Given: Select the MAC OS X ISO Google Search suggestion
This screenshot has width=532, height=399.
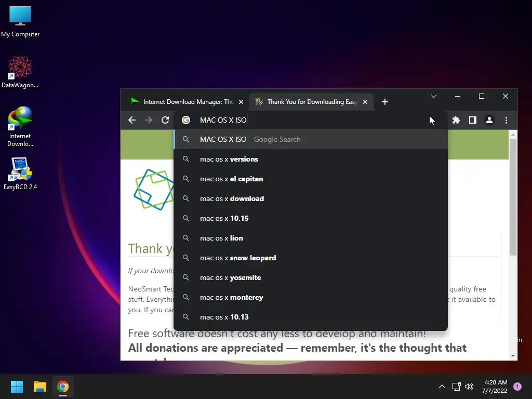Looking at the screenshot, I should [311, 139].
